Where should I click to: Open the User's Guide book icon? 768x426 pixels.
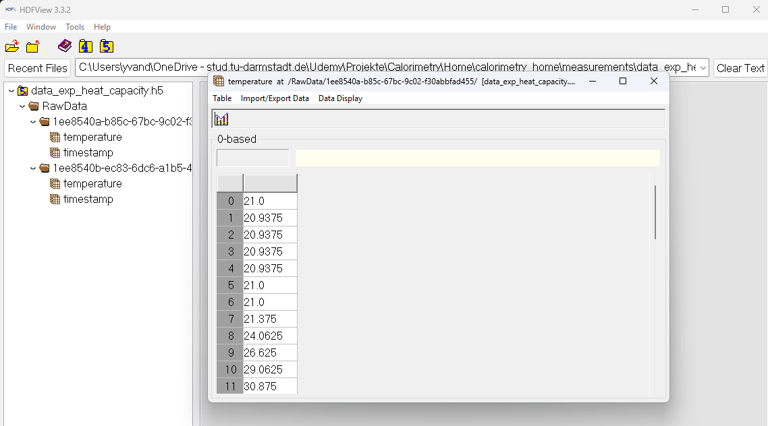(x=65, y=46)
